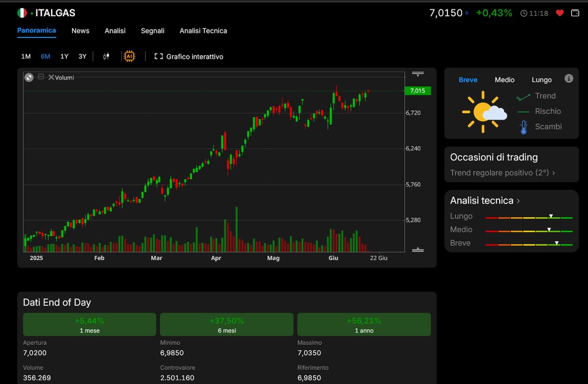Click the Minimo value 6,9850

click(172, 353)
